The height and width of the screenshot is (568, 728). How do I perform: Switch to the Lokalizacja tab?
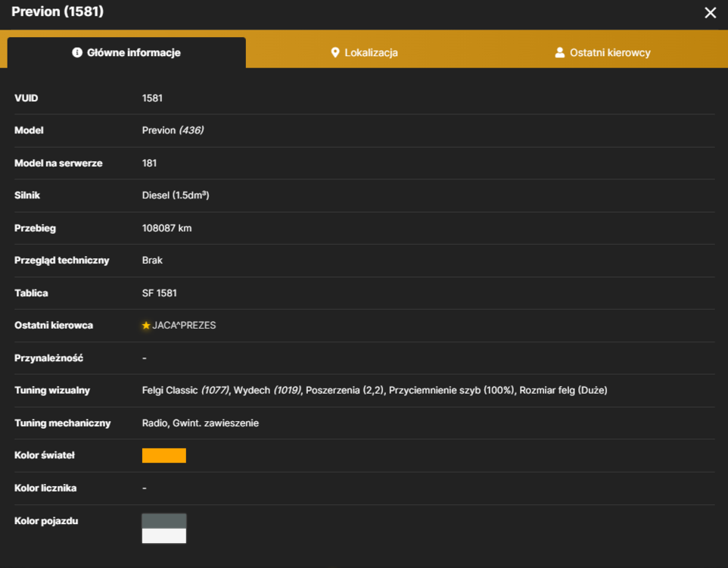[365, 52]
